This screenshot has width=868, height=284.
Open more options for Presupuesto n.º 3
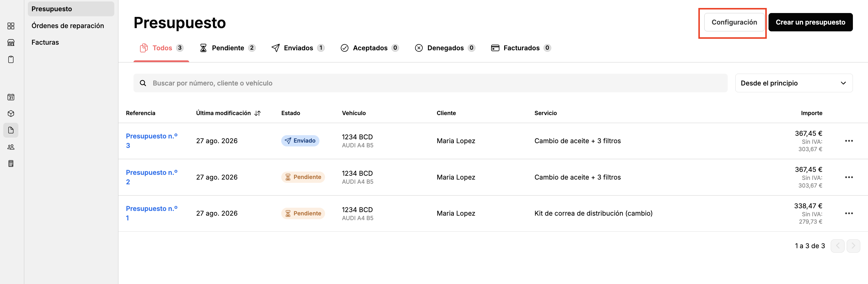[849, 141]
